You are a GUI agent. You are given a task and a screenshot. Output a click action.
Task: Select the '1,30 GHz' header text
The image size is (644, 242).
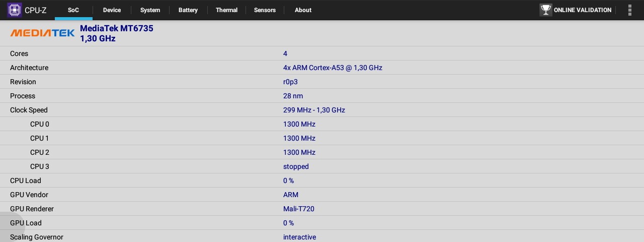coord(98,39)
